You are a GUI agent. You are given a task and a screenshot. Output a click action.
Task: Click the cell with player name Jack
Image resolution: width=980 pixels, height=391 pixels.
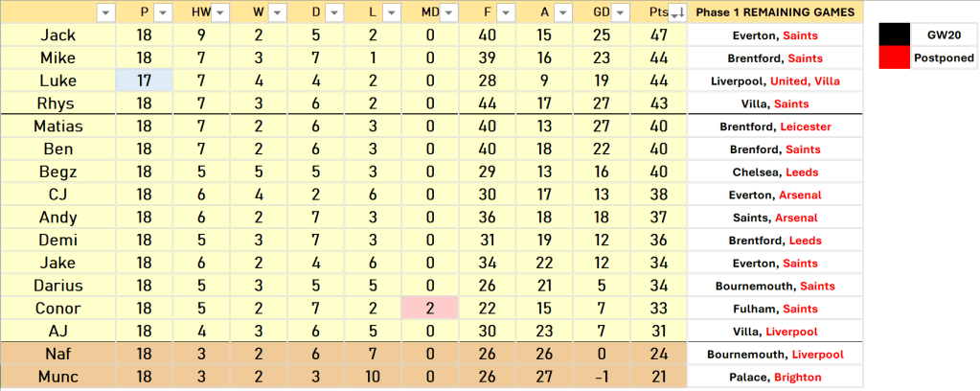[x=58, y=35]
